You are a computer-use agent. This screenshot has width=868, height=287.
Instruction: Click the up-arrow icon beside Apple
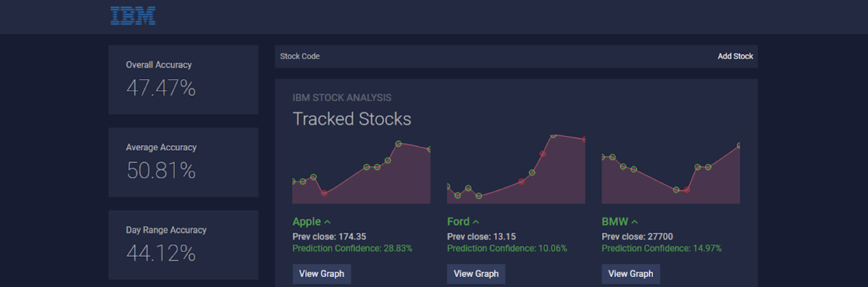tap(327, 222)
